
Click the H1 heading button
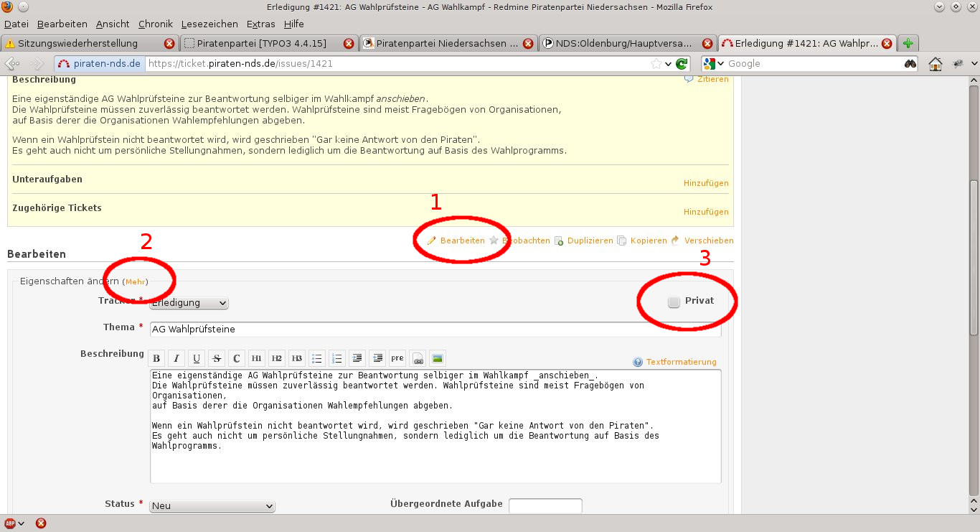257,358
